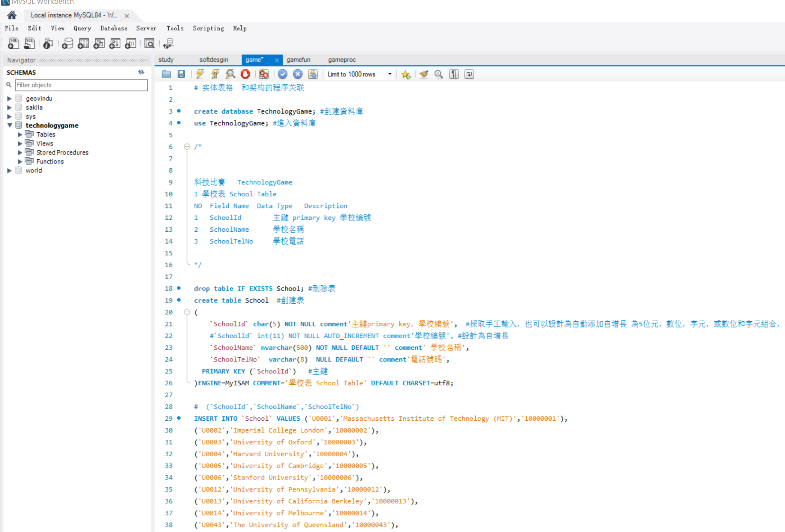Open the sakila schema item
Viewport: 785px width, 532px height.
pyautogui.click(x=34, y=107)
